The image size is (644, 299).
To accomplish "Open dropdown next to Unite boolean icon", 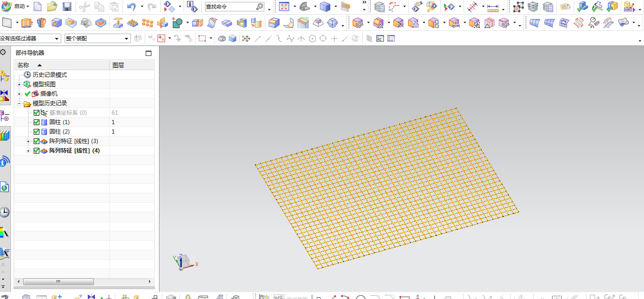I will click(187, 23).
